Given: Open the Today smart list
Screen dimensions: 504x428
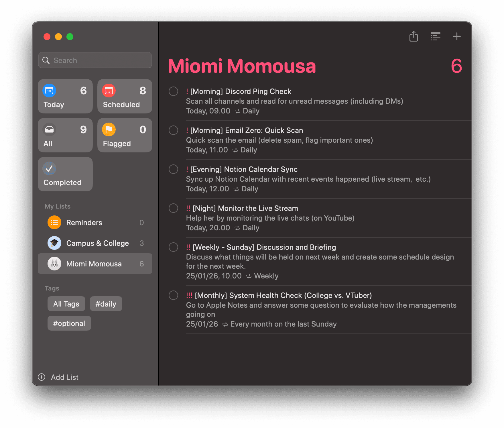Looking at the screenshot, I should click(x=65, y=96).
